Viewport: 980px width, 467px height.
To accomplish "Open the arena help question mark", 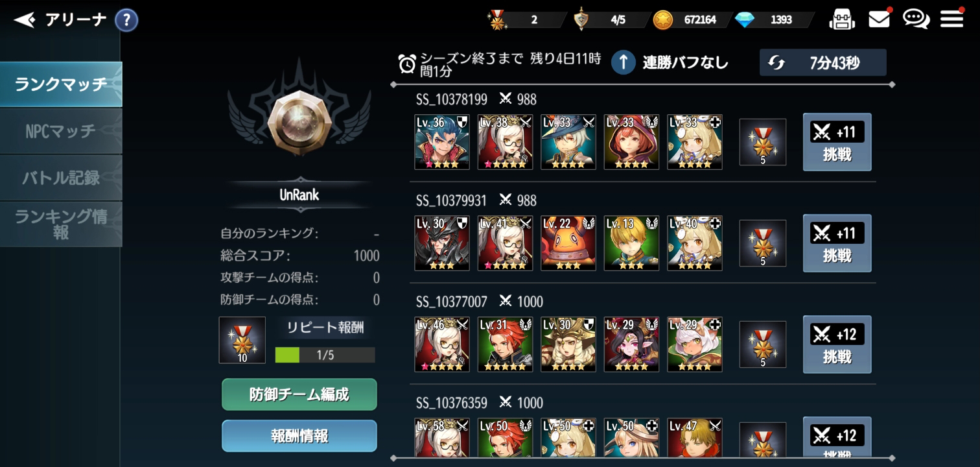I will click(x=126, y=21).
